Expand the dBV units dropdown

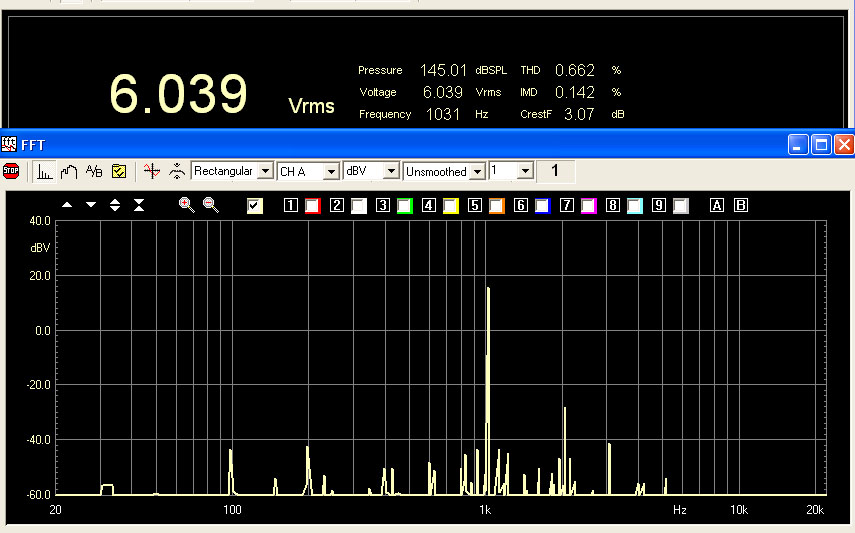392,171
